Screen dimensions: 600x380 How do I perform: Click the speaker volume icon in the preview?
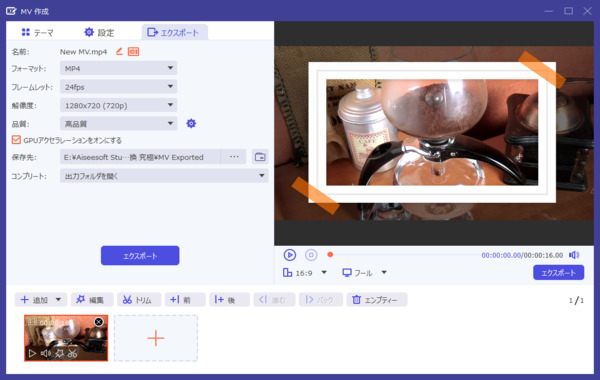(x=574, y=255)
